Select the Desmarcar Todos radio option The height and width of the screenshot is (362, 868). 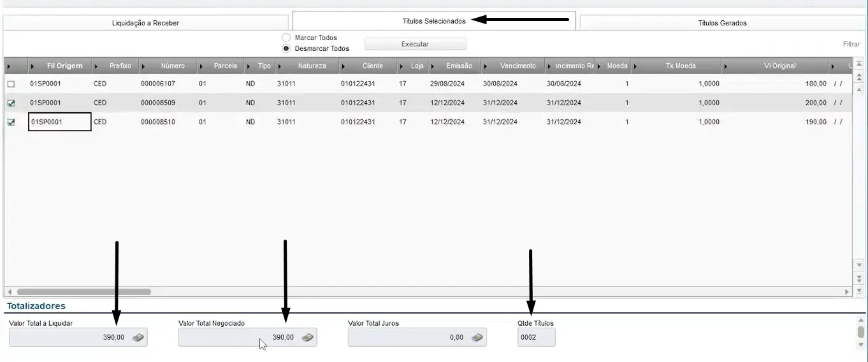286,48
